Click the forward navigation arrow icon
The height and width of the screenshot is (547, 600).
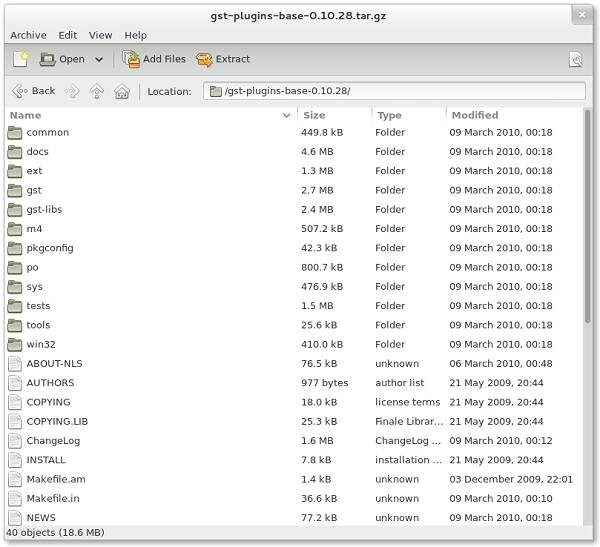(72, 91)
